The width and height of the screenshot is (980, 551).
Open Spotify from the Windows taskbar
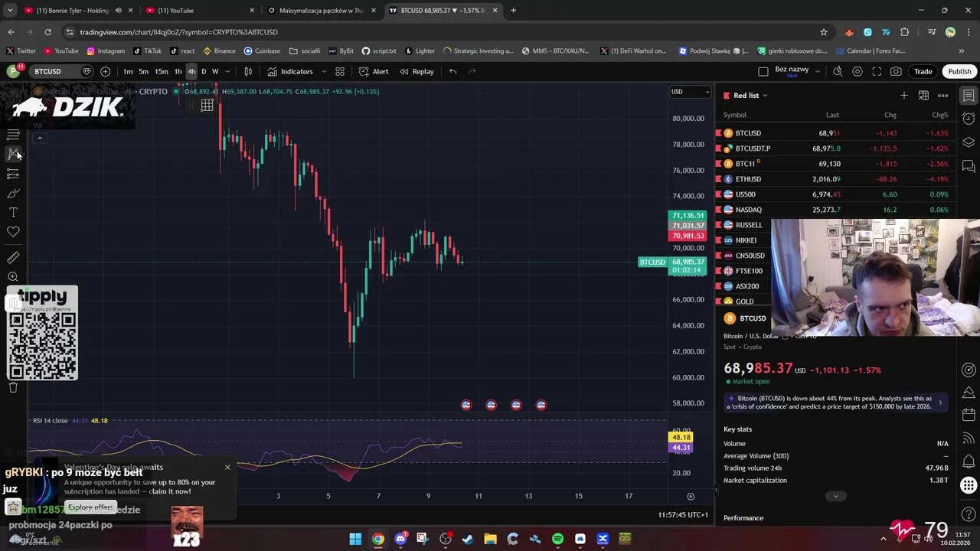557,539
